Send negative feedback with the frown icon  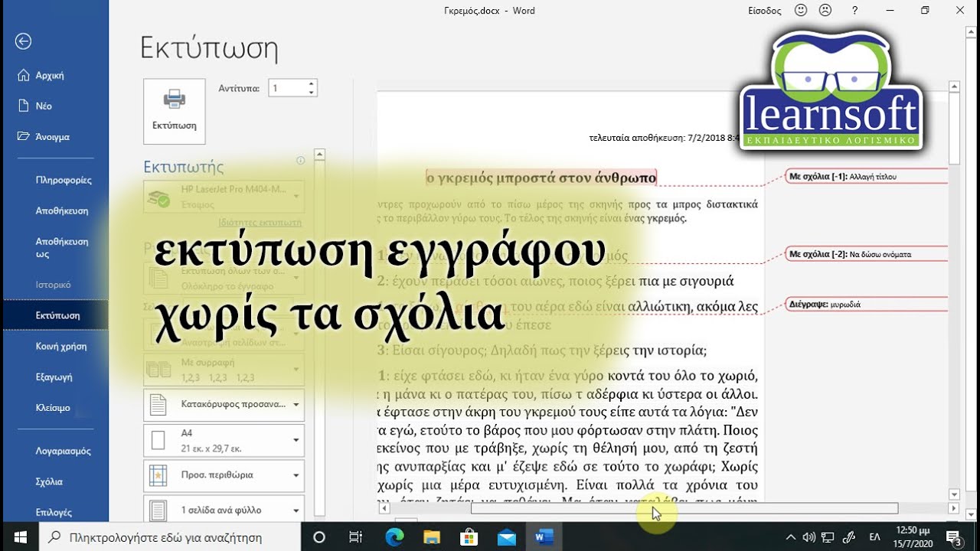click(x=825, y=10)
